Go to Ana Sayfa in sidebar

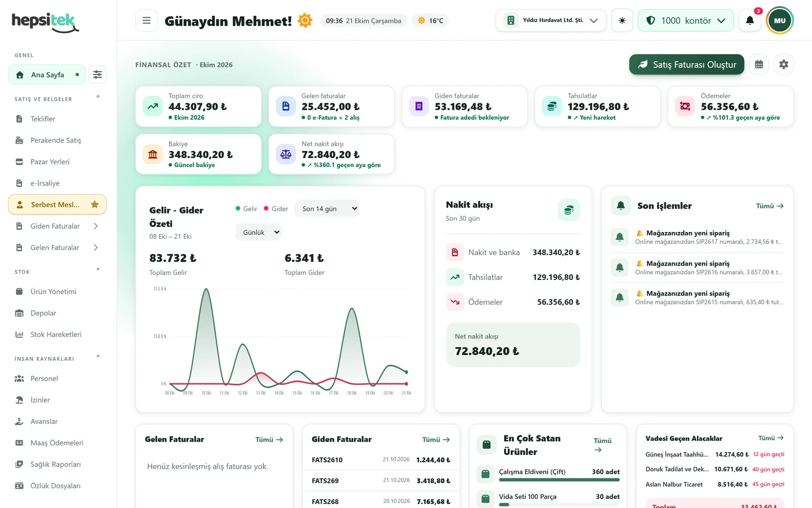(47, 75)
